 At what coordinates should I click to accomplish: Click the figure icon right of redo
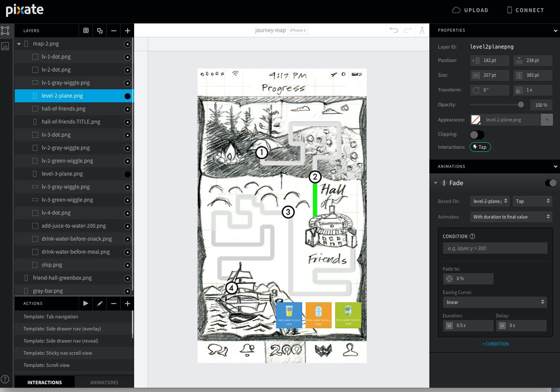click(422, 30)
